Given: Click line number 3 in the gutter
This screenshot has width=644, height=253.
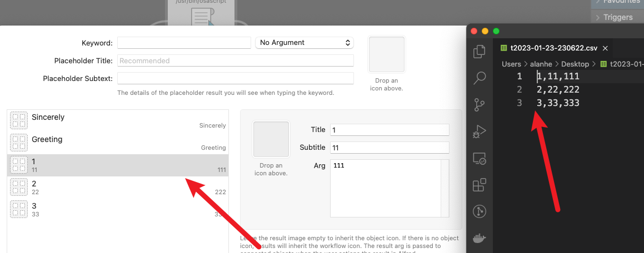Looking at the screenshot, I should click(x=520, y=103).
